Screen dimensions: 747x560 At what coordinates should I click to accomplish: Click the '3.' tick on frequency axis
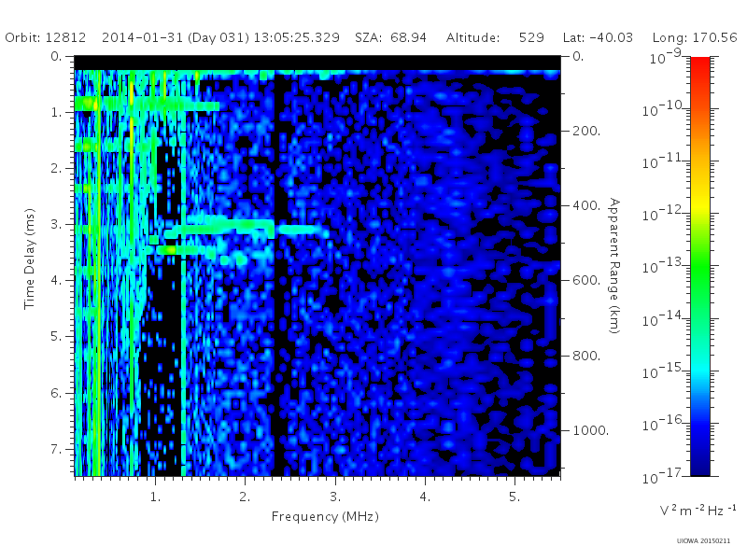pos(335,497)
